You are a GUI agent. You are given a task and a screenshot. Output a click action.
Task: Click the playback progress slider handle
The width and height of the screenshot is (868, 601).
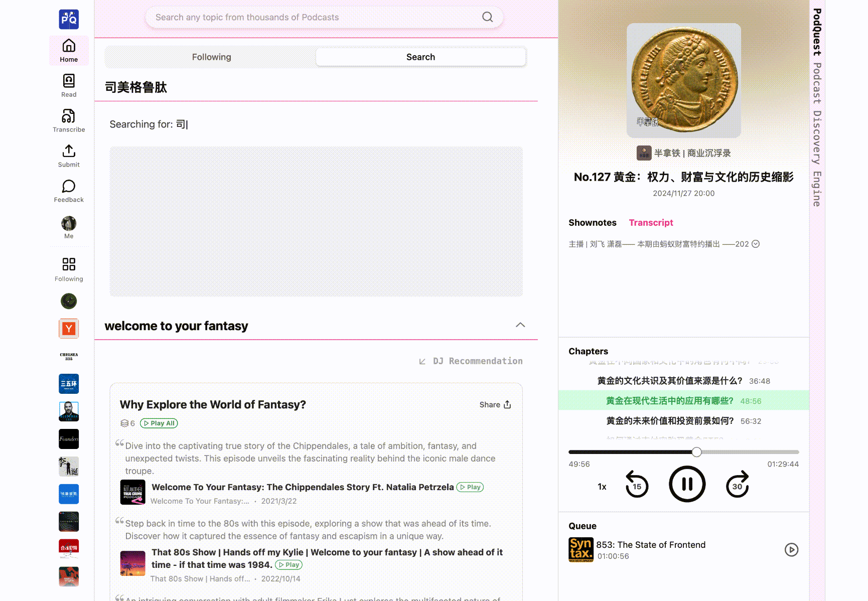click(696, 452)
